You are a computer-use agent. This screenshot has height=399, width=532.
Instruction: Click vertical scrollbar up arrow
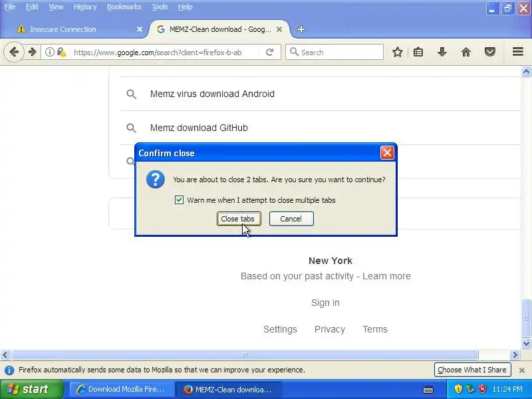(x=526, y=71)
